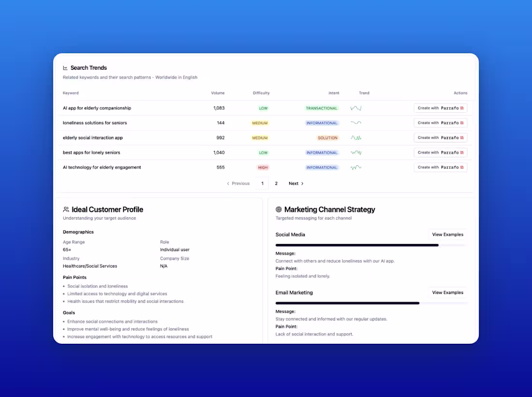
Task: Click trend sparkline for best apps for lonely seniors
Action: click(355, 152)
